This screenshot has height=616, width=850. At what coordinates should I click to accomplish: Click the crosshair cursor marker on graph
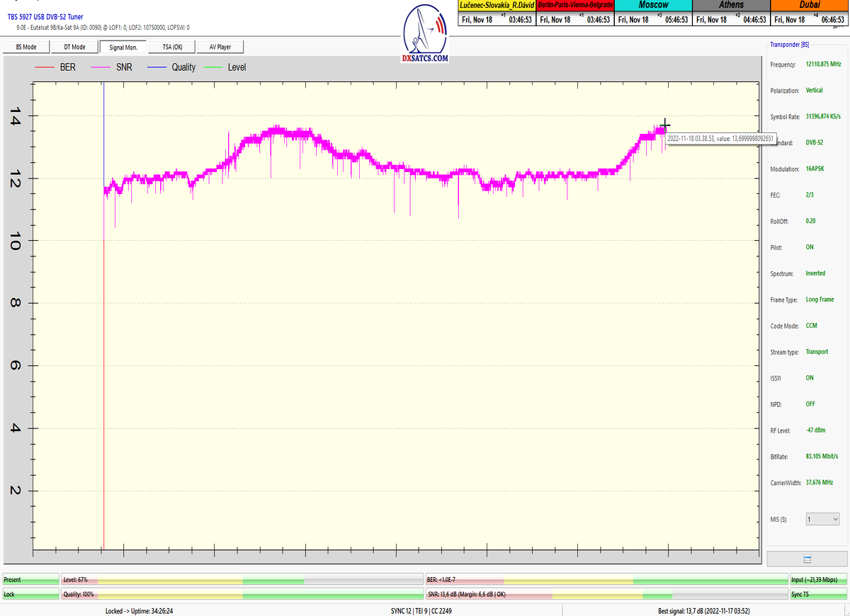(664, 125)
